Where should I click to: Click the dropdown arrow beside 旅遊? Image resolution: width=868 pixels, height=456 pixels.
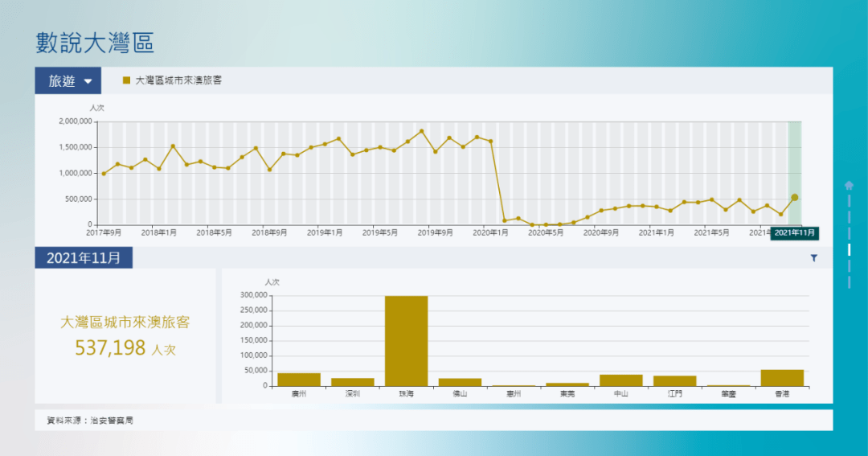pos(88,82)
